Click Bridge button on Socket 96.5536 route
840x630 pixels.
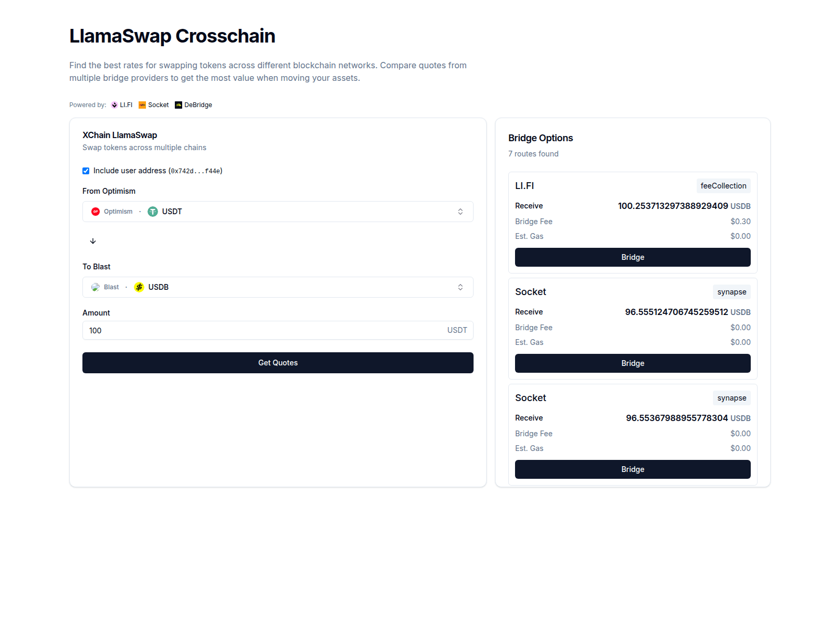633,469
